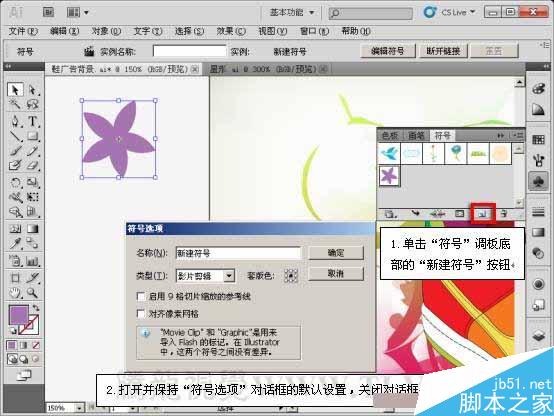Open the Stroke lines icon in dock

538,212
